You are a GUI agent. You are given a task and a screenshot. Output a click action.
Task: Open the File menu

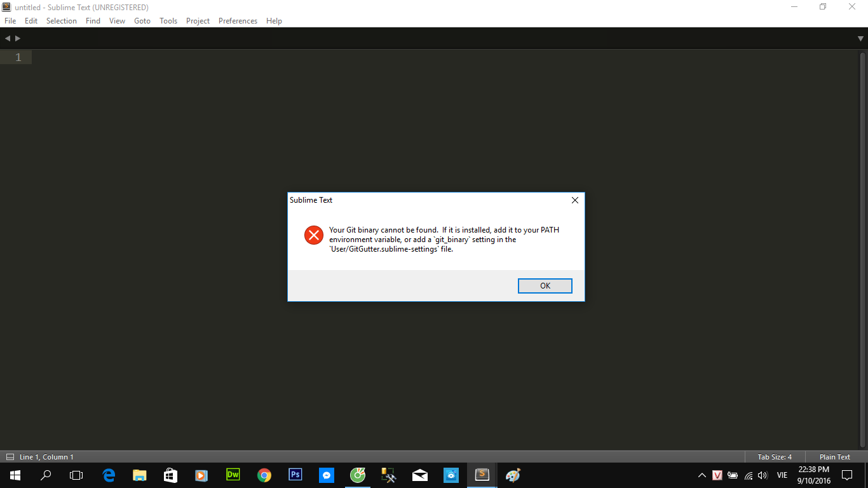10,21
